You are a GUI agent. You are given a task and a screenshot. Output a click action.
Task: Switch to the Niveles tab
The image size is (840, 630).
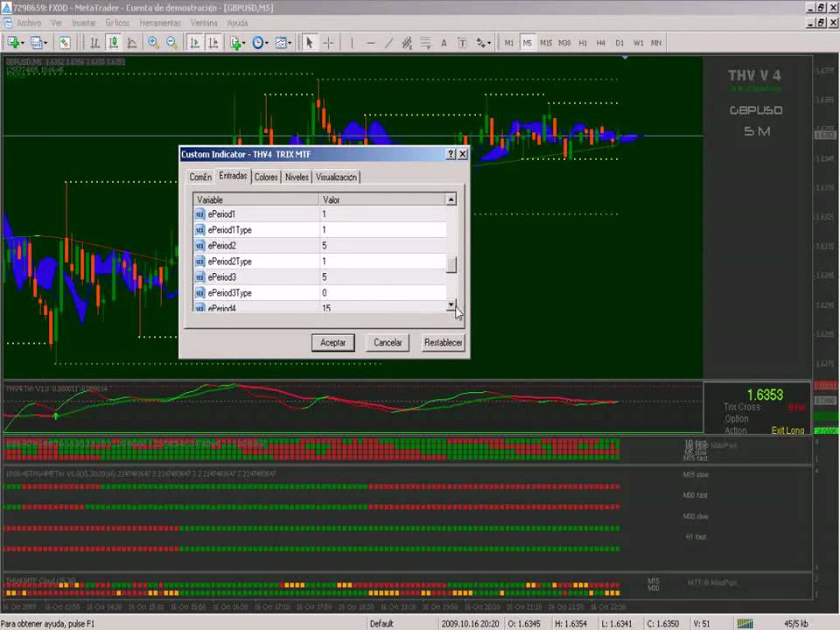pyautogui.click(x=297, y=178)
